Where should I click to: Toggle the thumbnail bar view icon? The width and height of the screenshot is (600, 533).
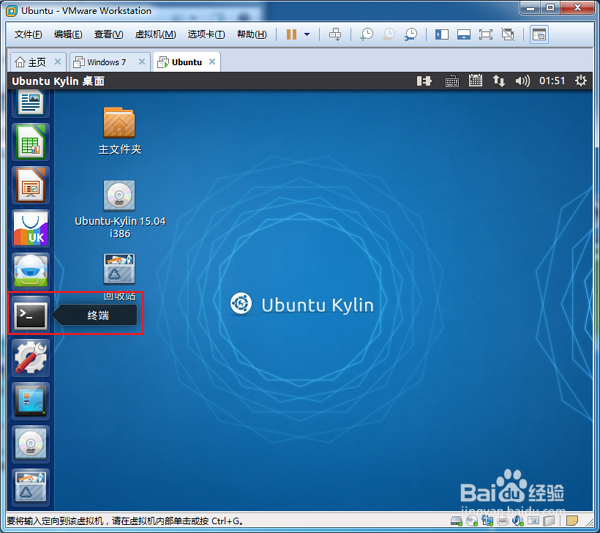pos(464,34)
